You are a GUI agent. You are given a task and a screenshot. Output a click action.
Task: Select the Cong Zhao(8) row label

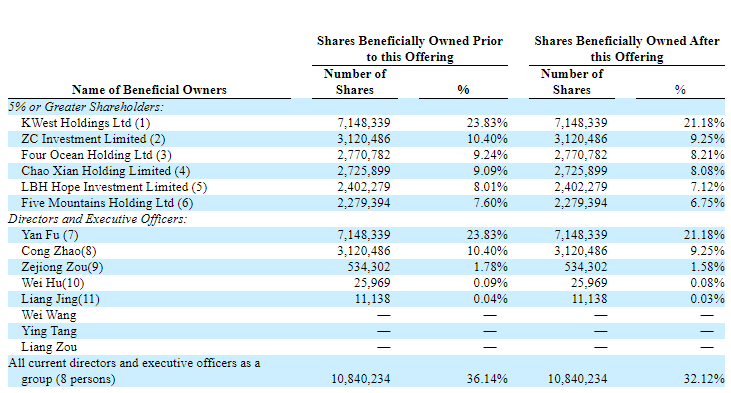tap(59, 251)
